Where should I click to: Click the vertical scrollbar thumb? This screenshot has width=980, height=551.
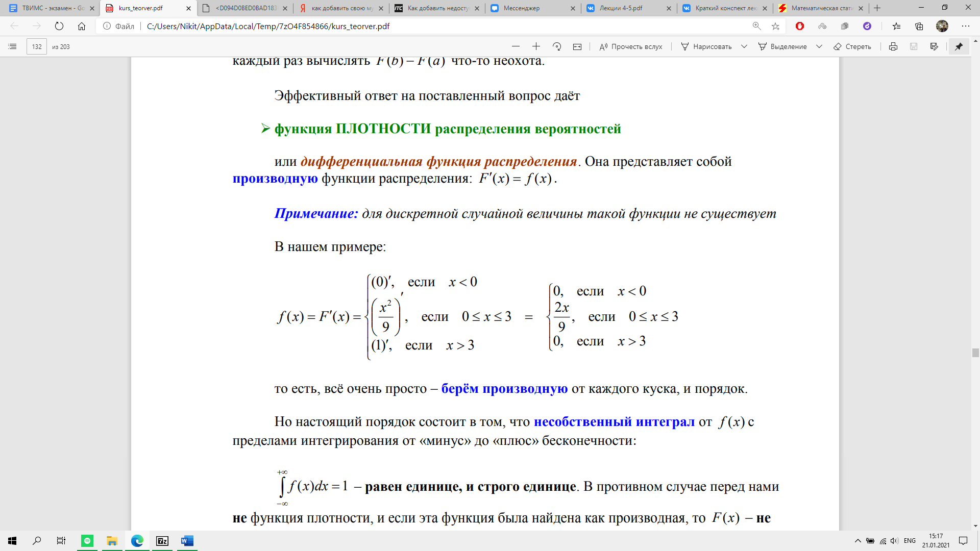(975, 353)
